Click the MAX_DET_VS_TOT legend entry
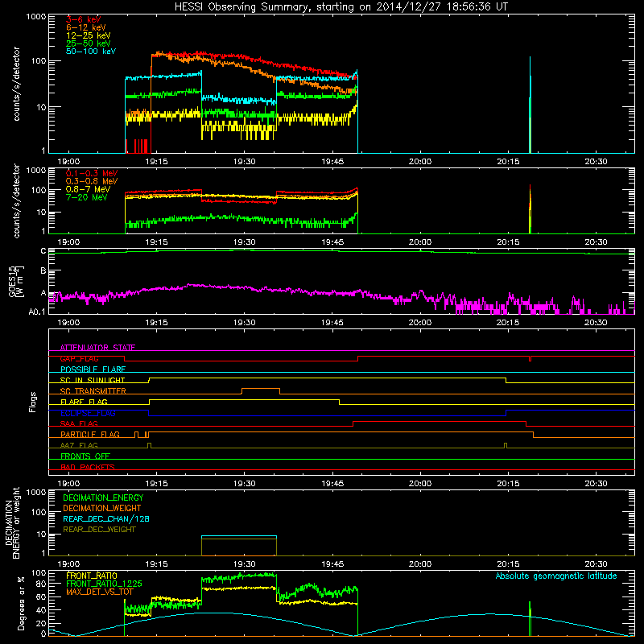The height and width of the screenshot is (644, 644). [x=100, y=592]
